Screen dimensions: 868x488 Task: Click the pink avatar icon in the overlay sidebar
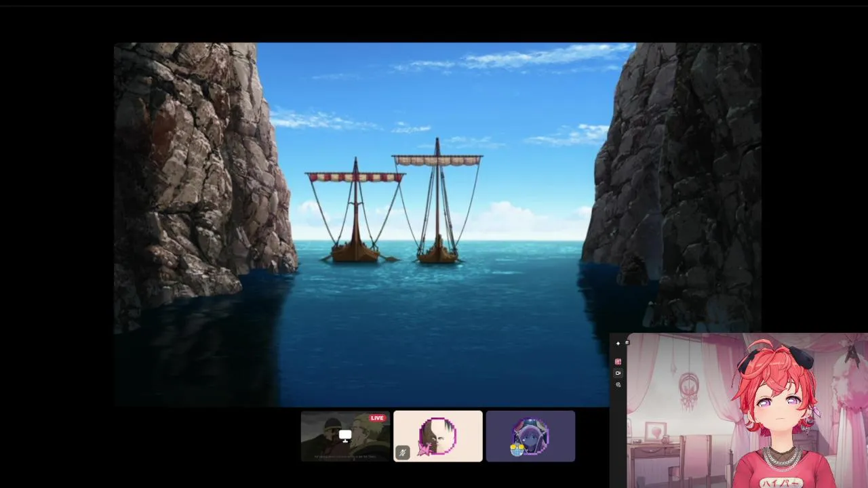[618, 362]
